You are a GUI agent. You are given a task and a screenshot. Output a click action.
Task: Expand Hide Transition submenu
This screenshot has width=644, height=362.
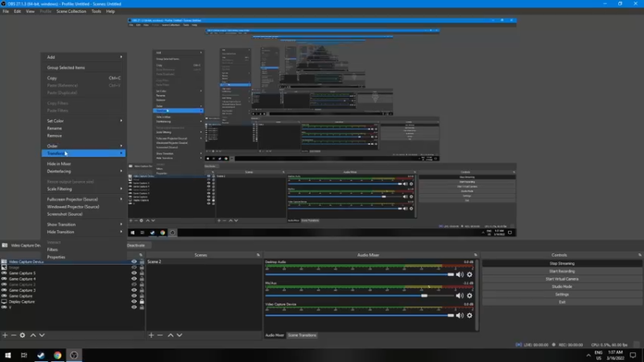84,232
